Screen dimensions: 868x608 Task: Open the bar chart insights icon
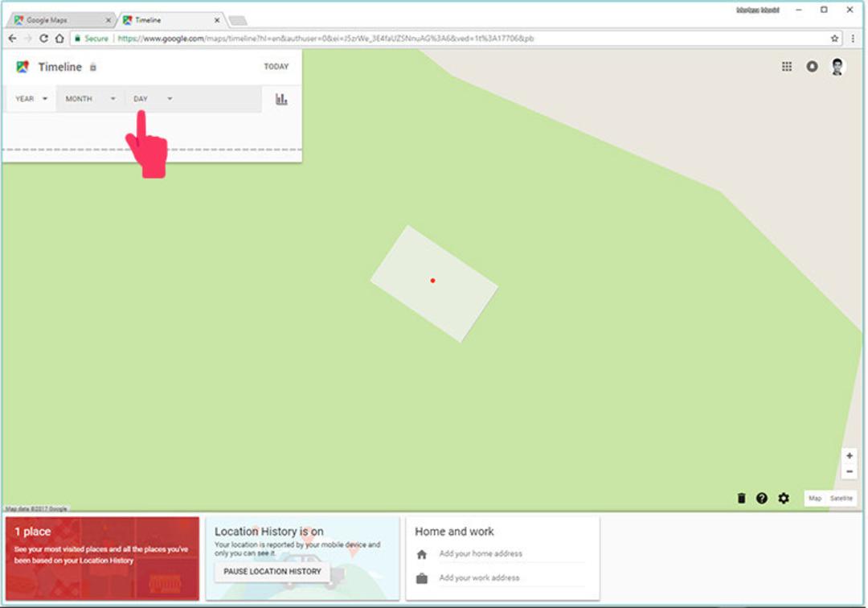[x=281, y=99]
